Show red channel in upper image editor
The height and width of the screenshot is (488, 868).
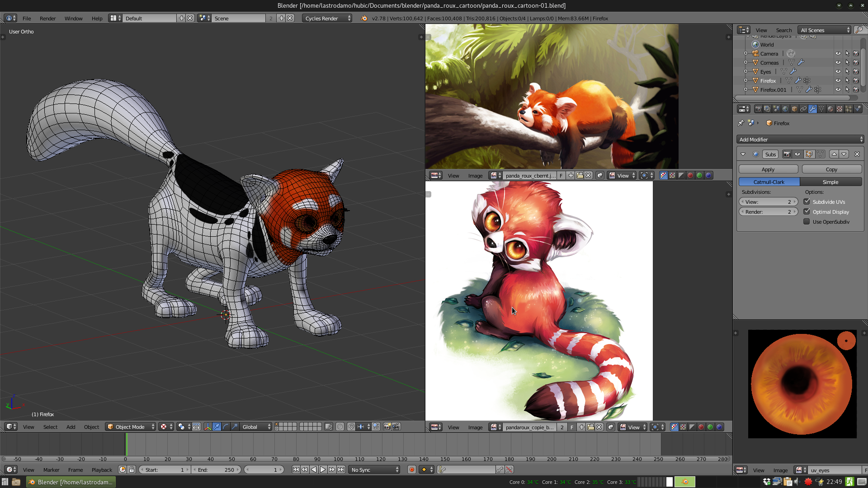(690, 175)
